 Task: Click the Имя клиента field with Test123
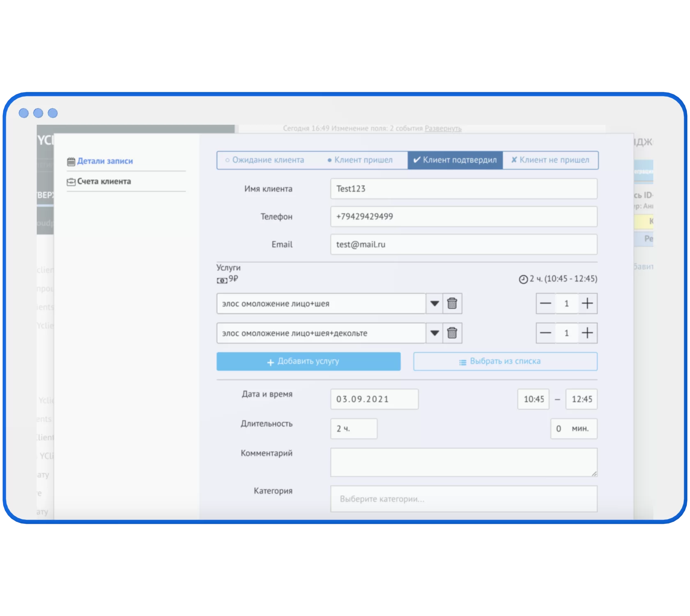(464, 189)
